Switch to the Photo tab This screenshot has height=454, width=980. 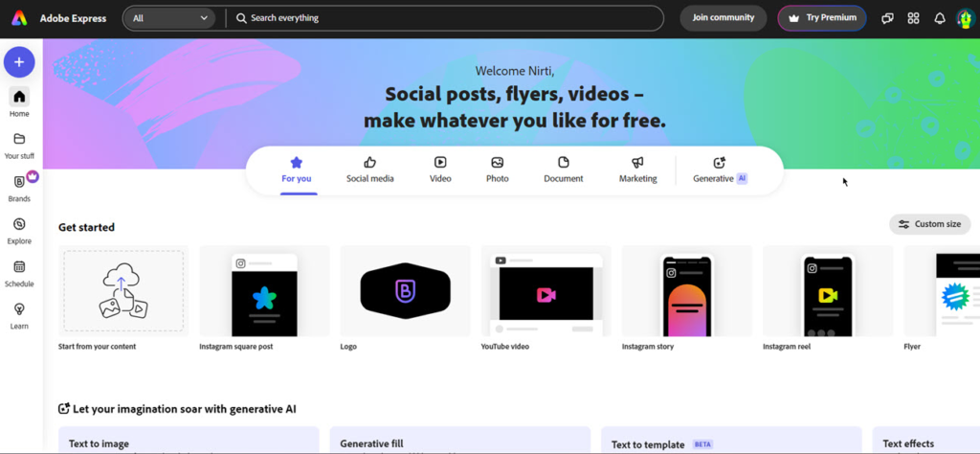click(498, 170)
